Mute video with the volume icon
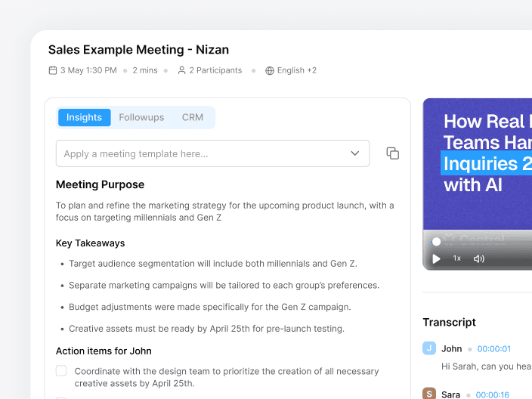Image resolution: width=532 pixels, height=399 pixels. click(x=479, y=259)
